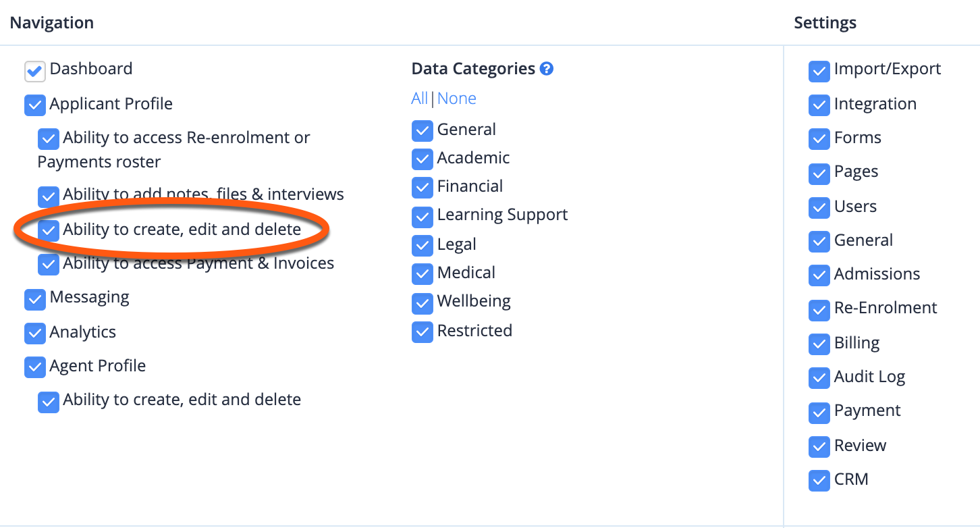The width and height of the screenshot is (980, 528).
Task: Disable the CRM setting checkbox
Action: click(x=819, y=481)
